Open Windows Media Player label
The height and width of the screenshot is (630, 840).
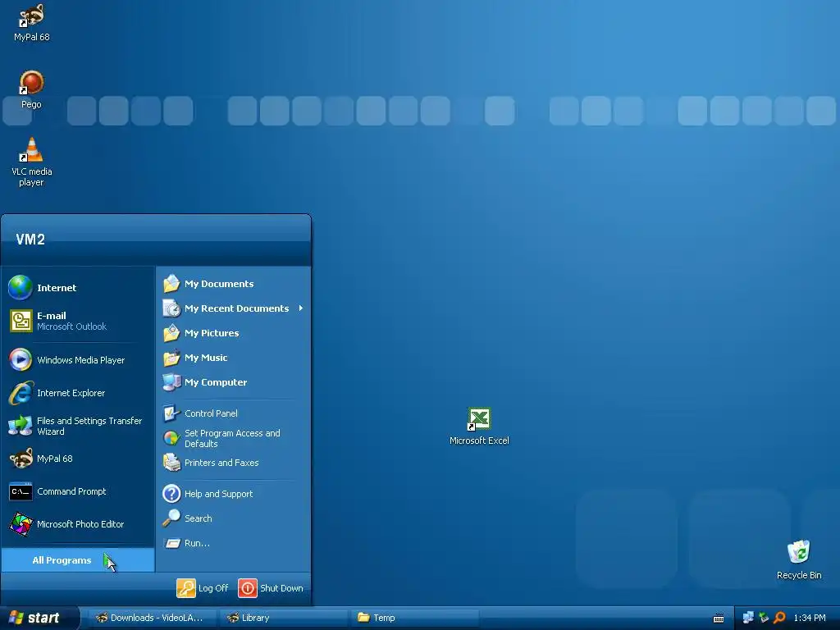point(81,360)
